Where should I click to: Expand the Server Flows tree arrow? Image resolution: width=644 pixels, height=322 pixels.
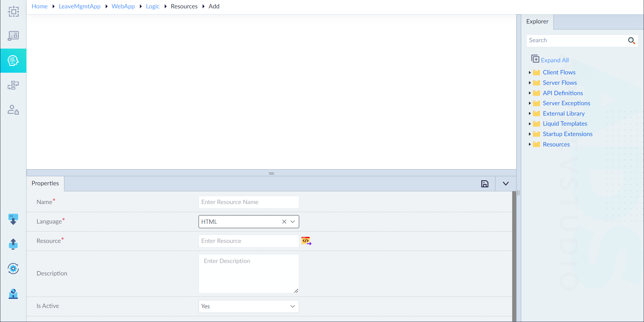coord(530,83)
